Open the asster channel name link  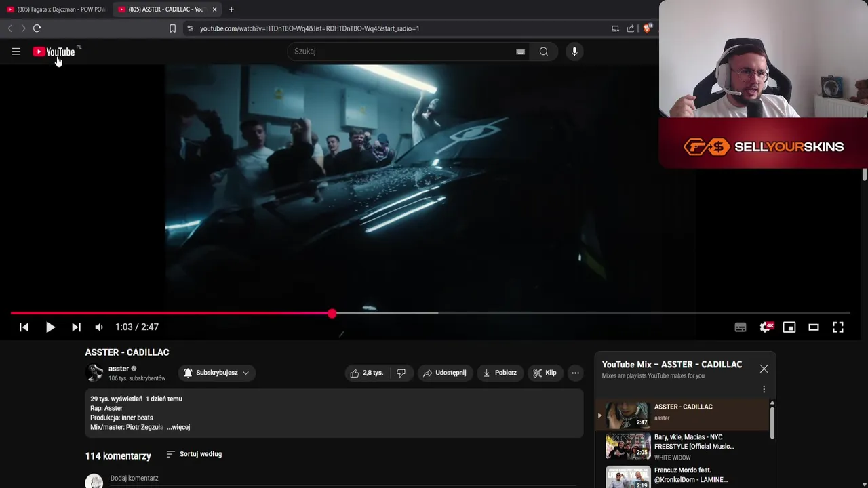tap(118, 369)
